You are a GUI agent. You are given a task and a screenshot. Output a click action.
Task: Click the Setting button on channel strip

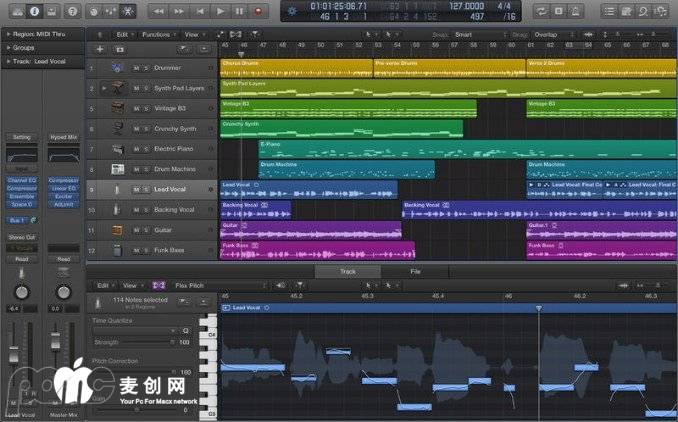click(x=22, y=137)
